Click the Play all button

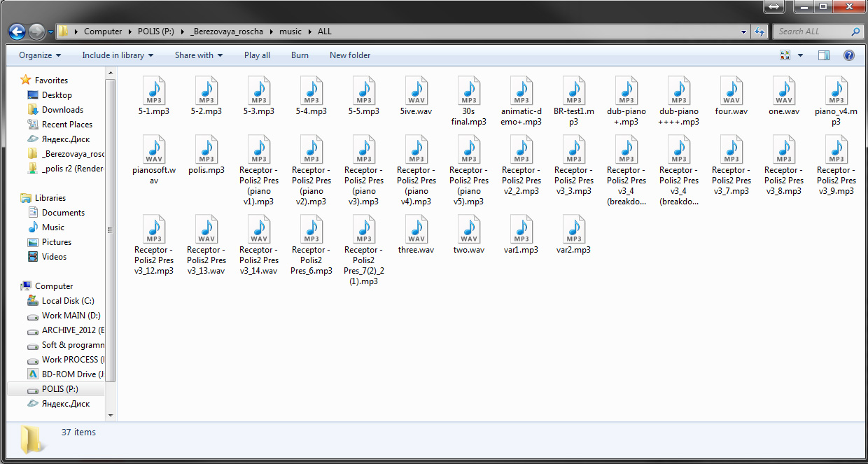pos(257,55)
